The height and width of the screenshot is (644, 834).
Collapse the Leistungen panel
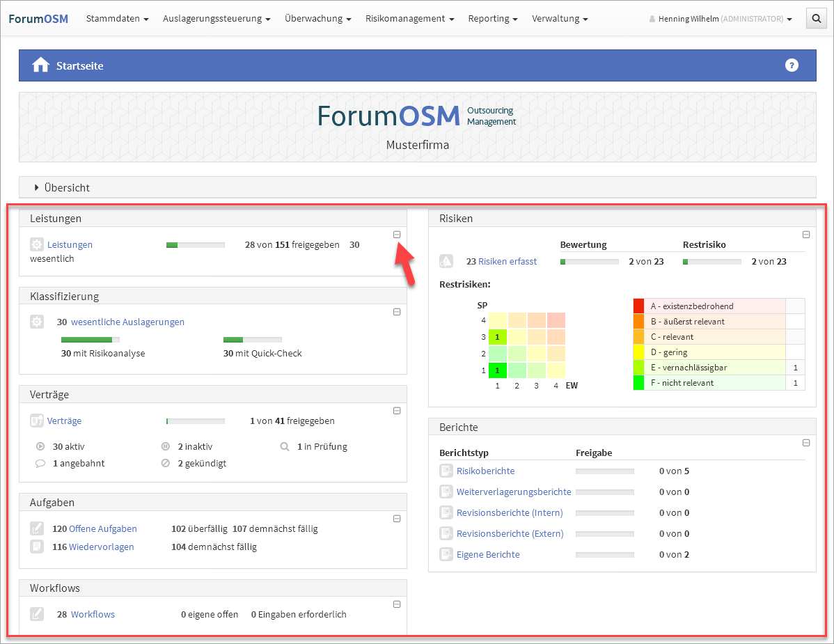point(397,235)
